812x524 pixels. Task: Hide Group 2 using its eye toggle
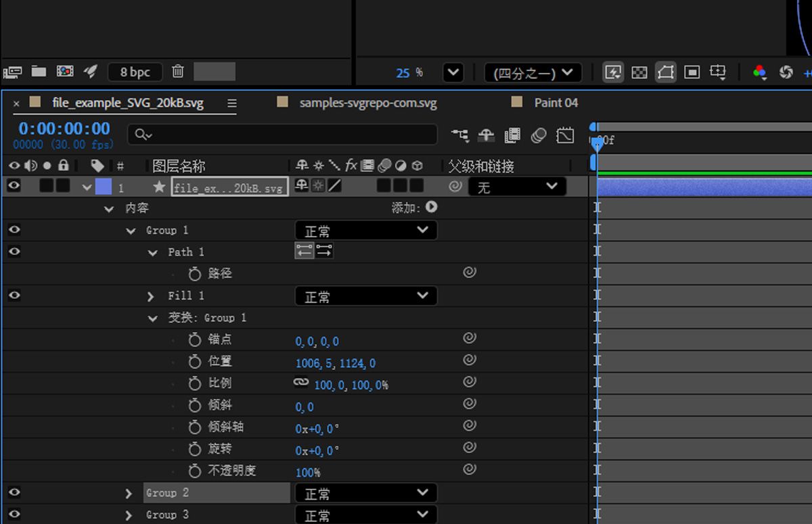pos(14,492)
